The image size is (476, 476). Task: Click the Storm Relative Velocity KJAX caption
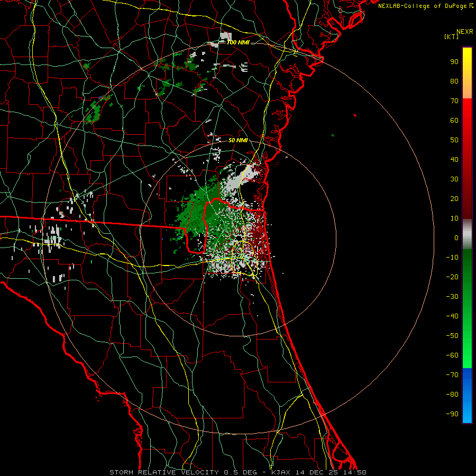237,472
